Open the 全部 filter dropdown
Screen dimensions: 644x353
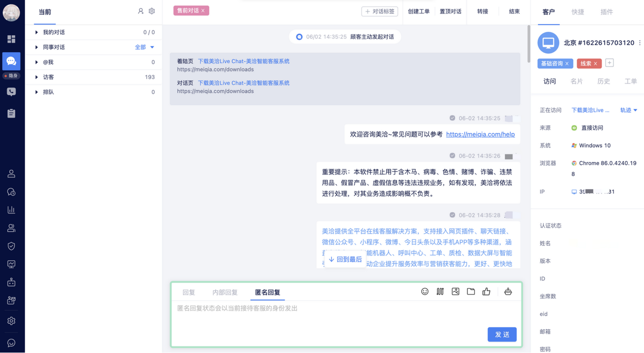tap(144, 47)
